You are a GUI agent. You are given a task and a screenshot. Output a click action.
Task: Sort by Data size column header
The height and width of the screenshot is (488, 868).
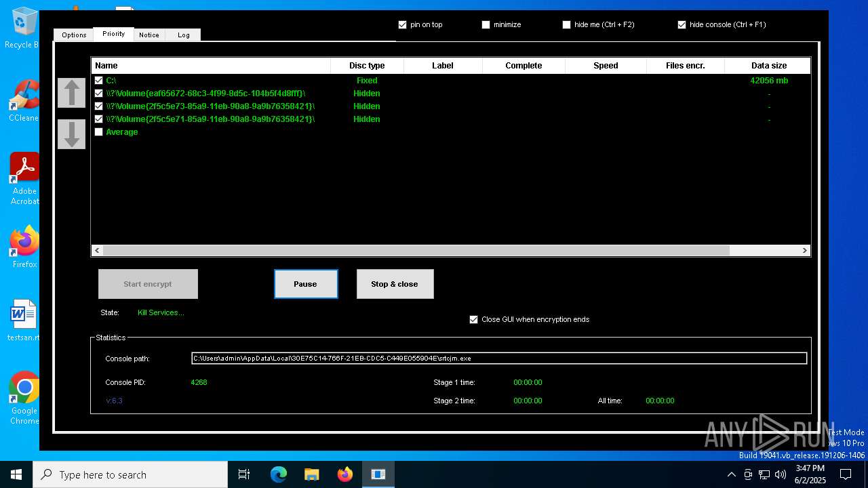pyautogui.click(x=769, y=66)
